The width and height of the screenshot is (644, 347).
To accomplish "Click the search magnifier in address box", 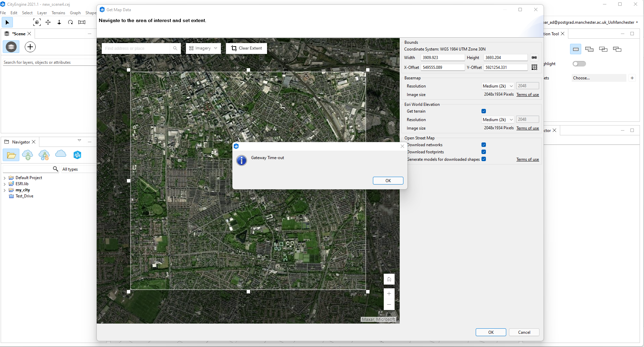I will coord(175,49).
